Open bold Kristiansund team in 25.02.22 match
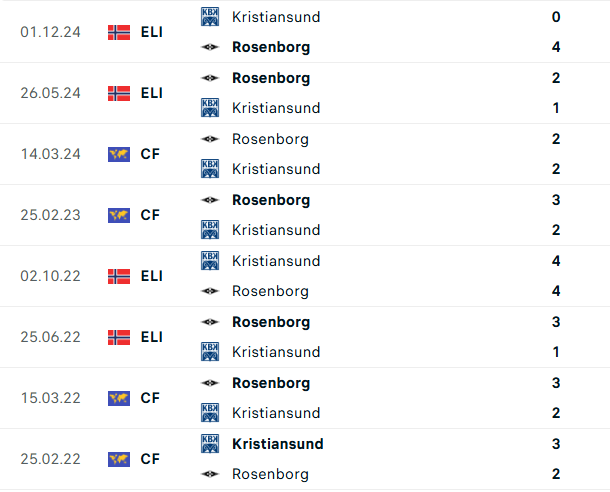The height and width of the screenshot is (492, 610). 278,444
